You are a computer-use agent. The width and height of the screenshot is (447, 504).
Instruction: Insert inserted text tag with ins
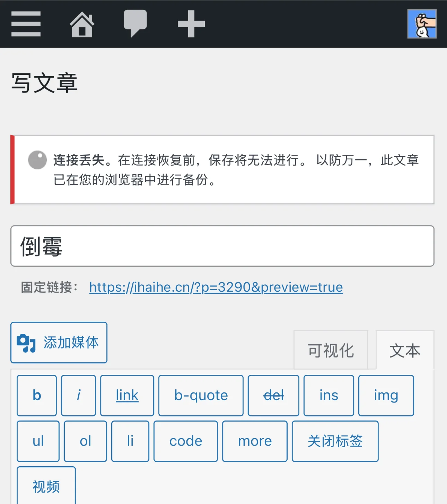point(329,395)
